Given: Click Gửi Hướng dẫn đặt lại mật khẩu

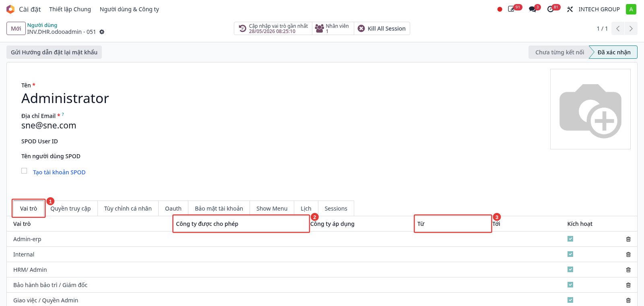Looking at the screenshot, I should coord(54,52).
